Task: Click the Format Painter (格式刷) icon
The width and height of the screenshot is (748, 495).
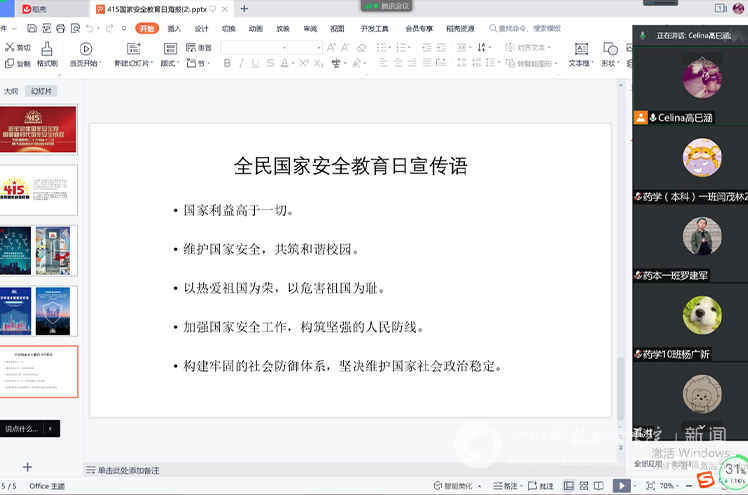Action: point(47,54)
